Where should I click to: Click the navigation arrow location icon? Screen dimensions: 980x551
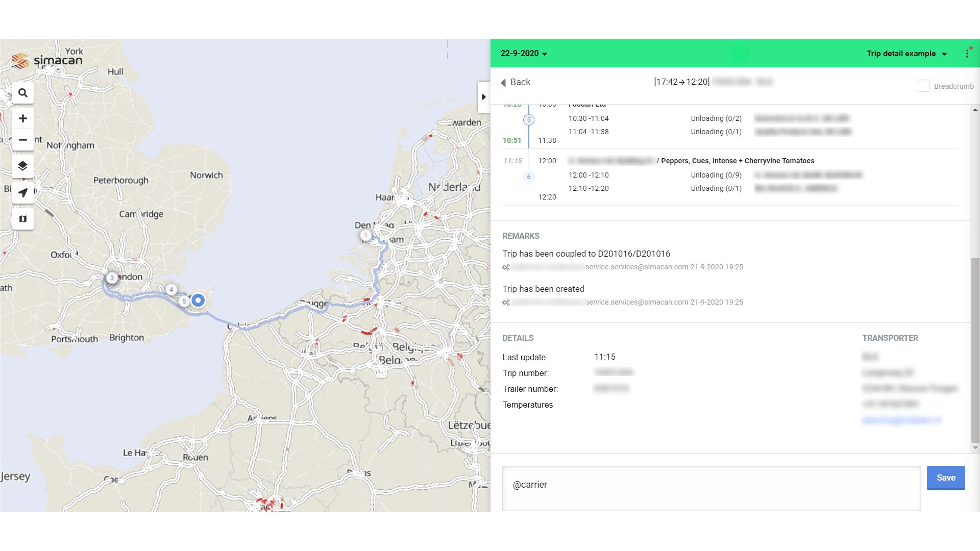[x=22, y=193]
